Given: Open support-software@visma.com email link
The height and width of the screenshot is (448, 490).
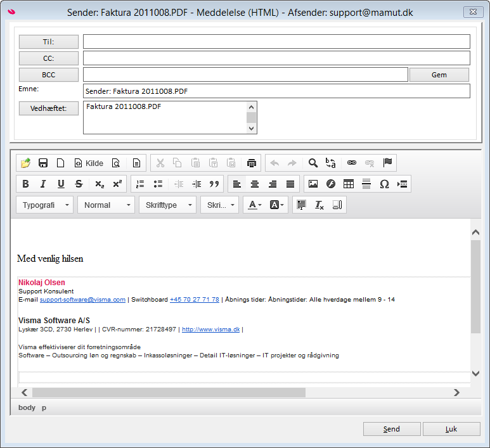Looking at the screenshot, I should [82, 300].
